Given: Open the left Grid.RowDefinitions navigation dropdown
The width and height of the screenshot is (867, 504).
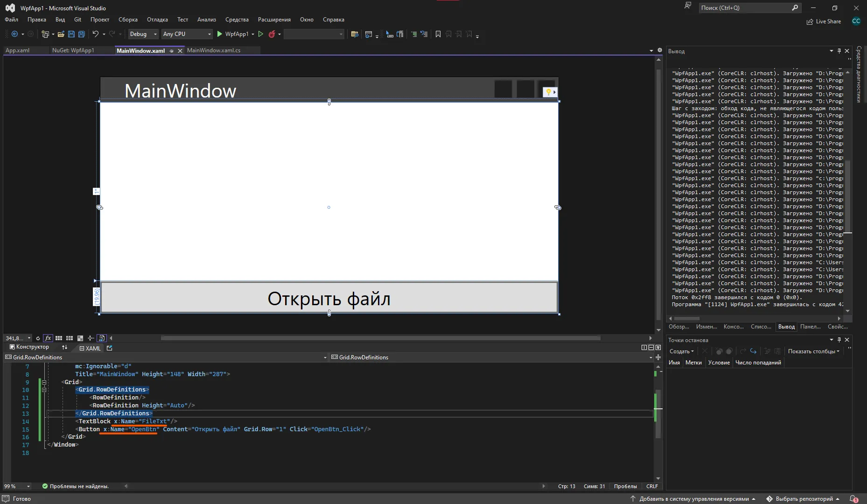Looking at the screenshot, I should point(325,357).
